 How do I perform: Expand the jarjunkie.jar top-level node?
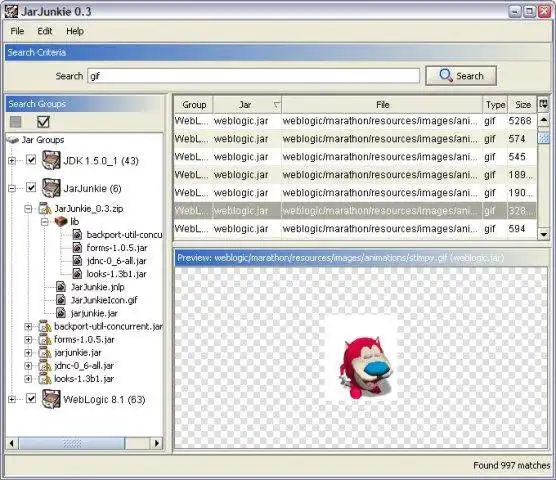[x=28, y=353]
